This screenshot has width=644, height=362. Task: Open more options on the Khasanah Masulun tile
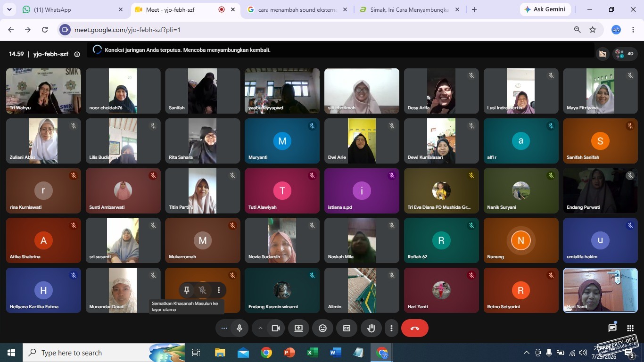(219, 290)
